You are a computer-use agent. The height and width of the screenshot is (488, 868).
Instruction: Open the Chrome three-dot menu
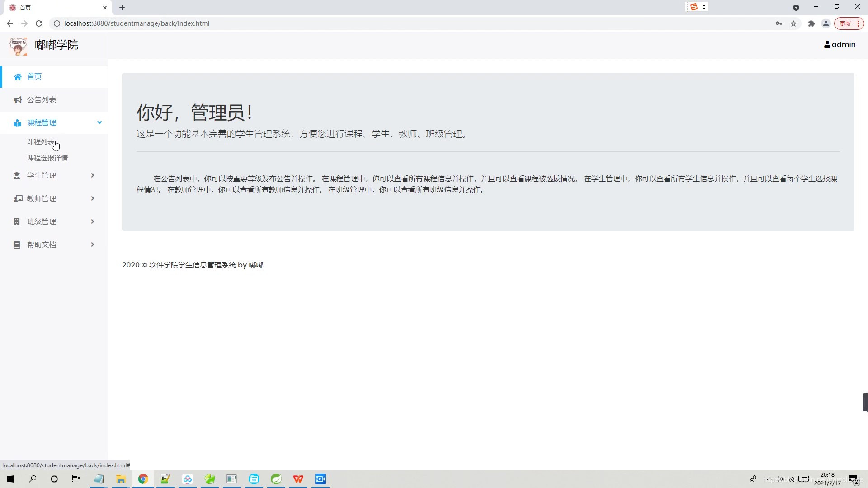(x=857, y=23)
